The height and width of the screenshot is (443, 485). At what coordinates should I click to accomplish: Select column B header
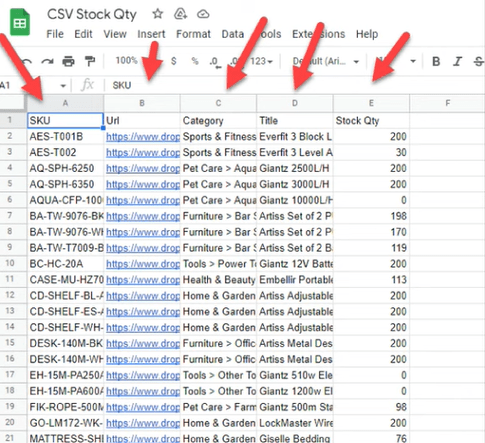coord(142,103)
